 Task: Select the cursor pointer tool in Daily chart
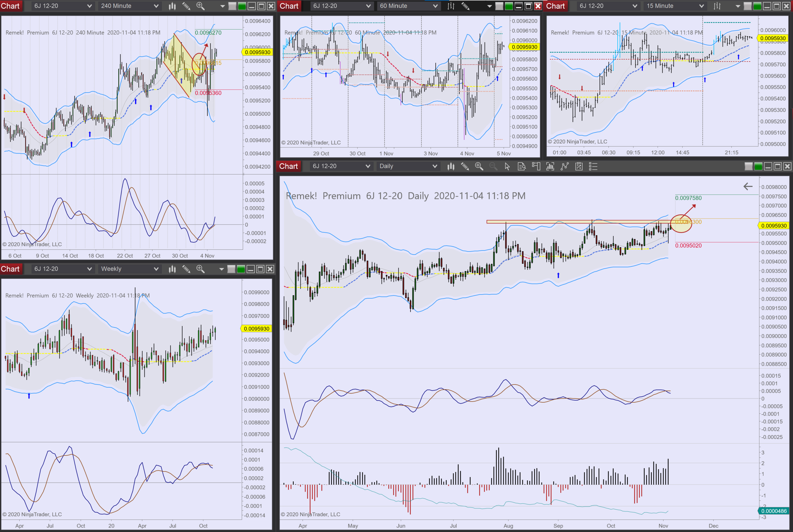point(507,166)
